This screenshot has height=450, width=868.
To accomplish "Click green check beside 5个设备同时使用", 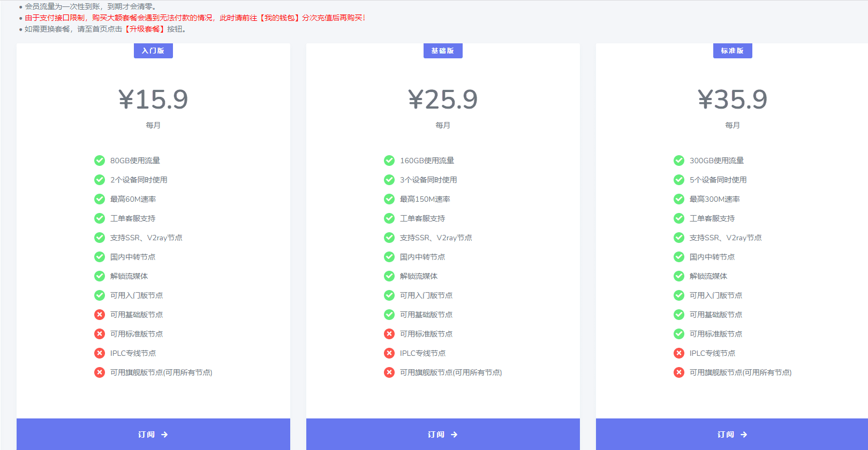I will click(x=679, y=180).
